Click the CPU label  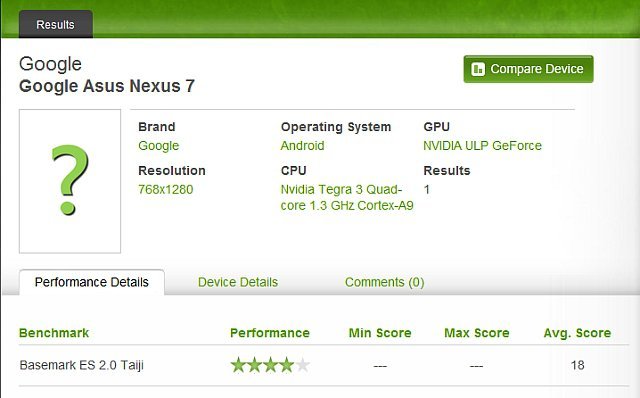click(293, 171)
